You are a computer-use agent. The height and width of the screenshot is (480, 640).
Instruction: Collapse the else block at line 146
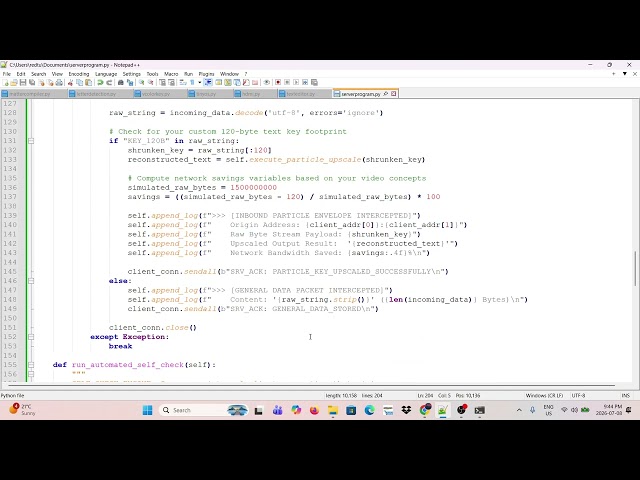click(31, 281)
